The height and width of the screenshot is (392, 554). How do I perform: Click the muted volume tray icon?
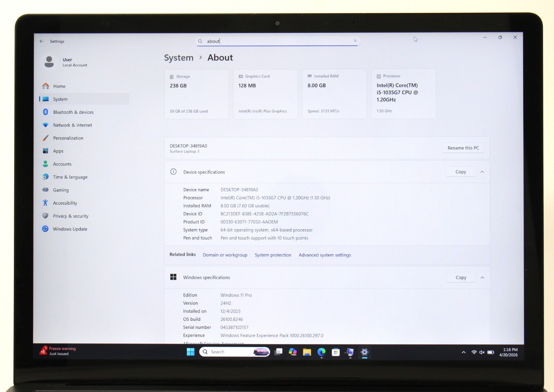[x=482, y=352]
